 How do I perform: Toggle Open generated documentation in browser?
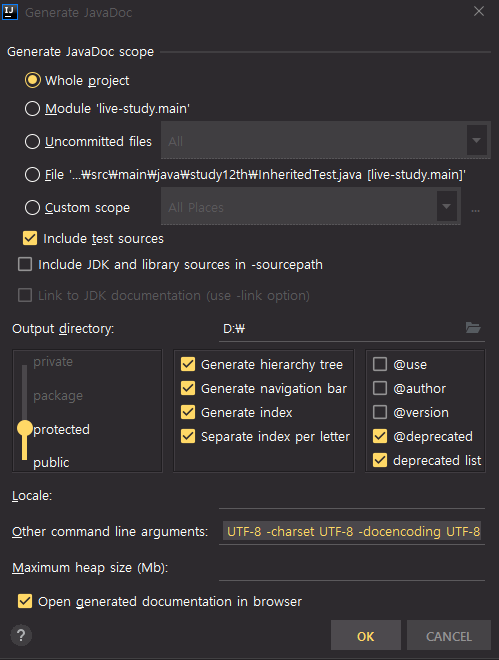[x=25, y=601]
